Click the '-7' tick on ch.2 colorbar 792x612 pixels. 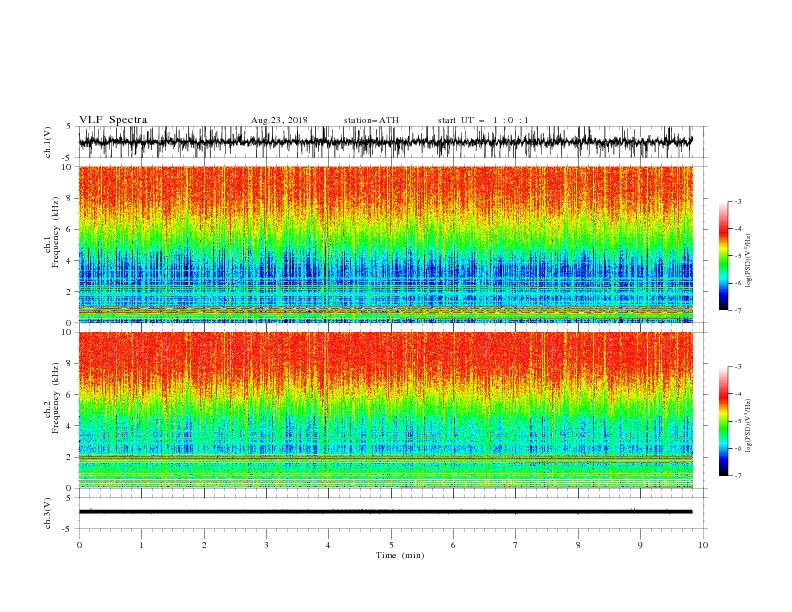(x=737, y=476)
